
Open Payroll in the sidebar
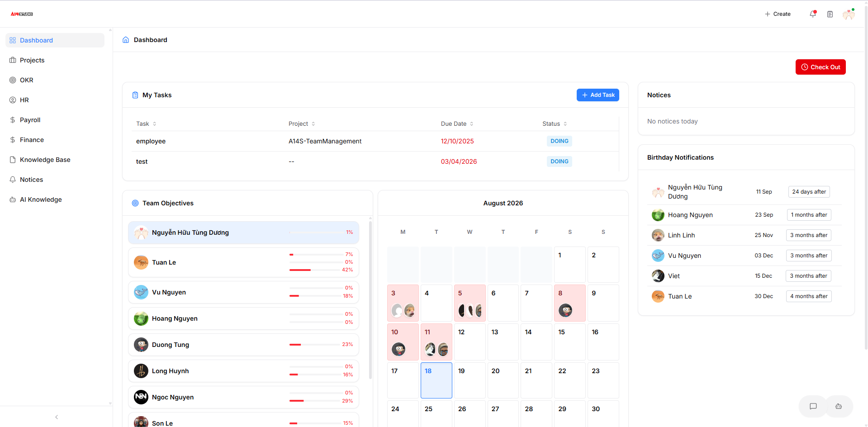pos(55,120)
